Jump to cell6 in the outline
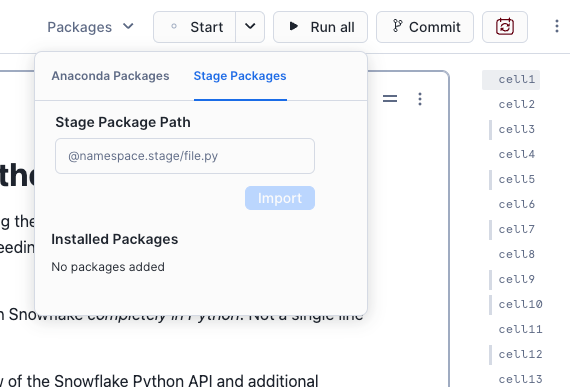Viewport: 570px width, 387px height. pos(516,204)
